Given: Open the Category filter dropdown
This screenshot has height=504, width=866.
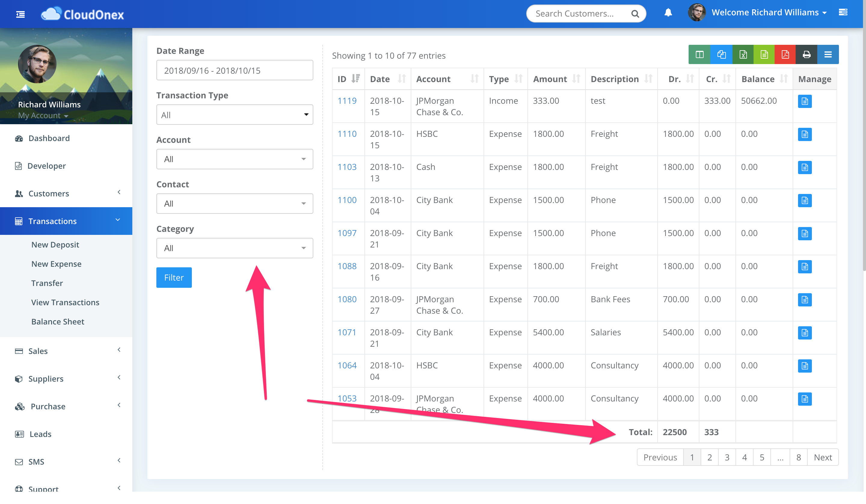Looking at the screenshot, I should point(235,248).
